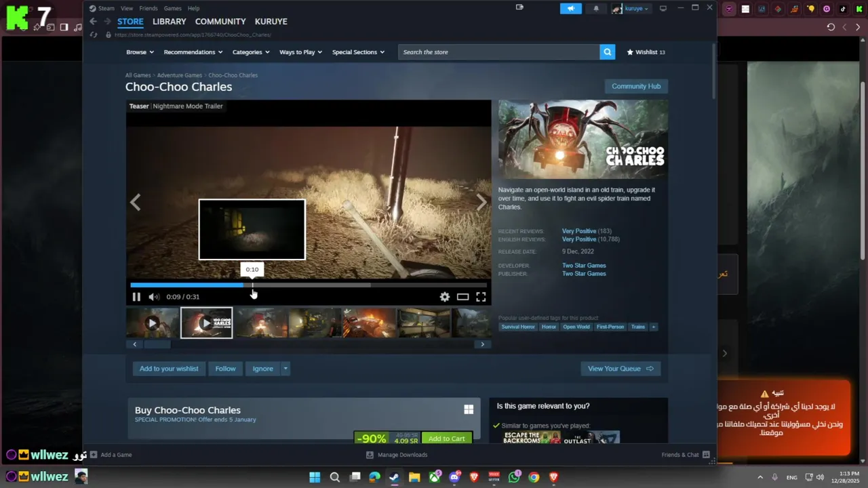Screen dimensions: 868x488
Task: Open the Wishlist 13 link
Action: tap(646, 52)
